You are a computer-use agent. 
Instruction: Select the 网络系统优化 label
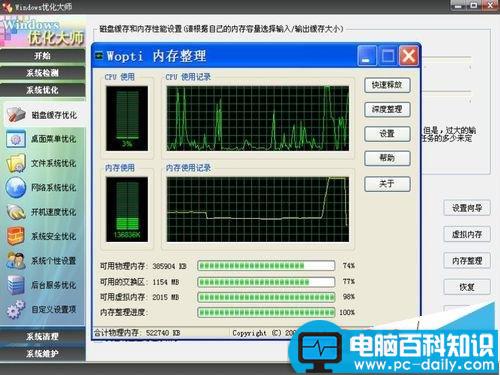[54, 188]
